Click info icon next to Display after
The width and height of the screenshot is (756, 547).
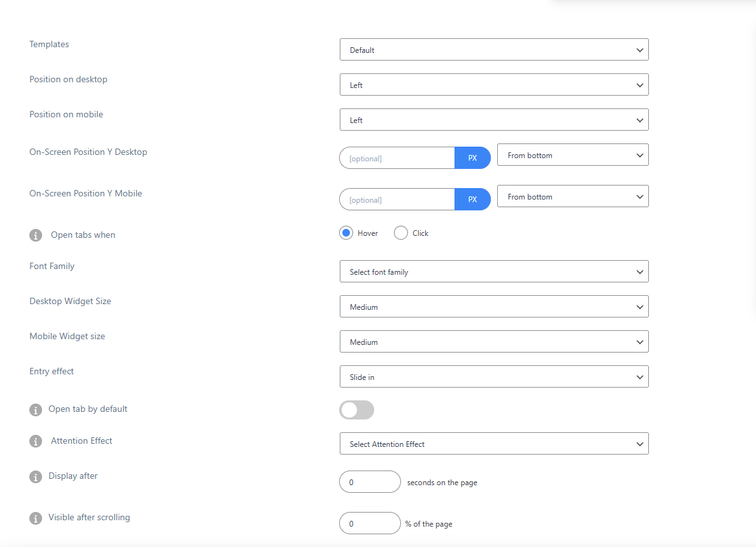[x=36, y=476]
